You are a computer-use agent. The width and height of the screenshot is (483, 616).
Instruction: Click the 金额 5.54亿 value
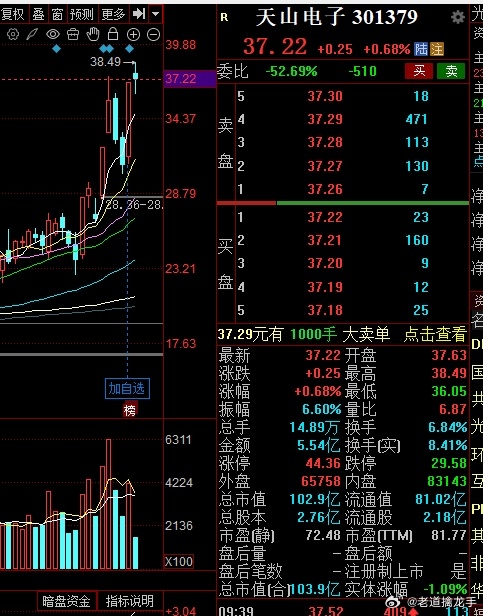[318, 445]
